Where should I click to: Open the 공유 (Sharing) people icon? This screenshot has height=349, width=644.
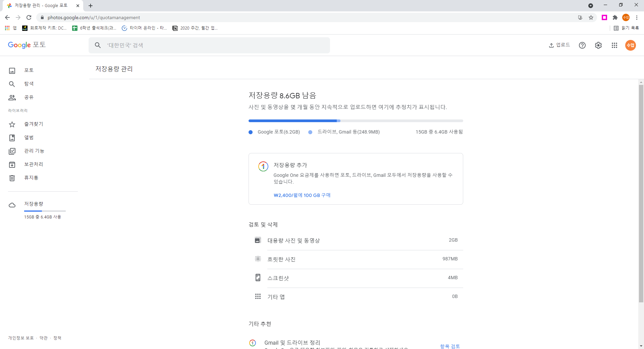(x=12, y=97)
